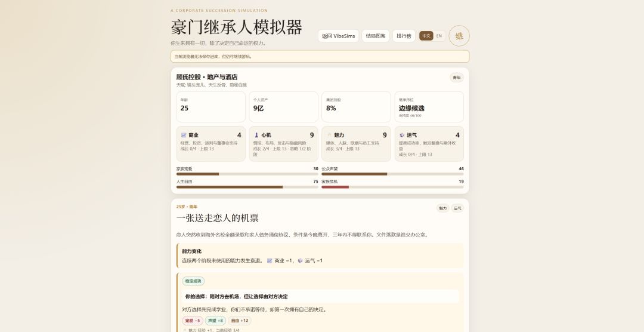
Task: Click the 青年 stage badge on company card
Action: (457, 78)
